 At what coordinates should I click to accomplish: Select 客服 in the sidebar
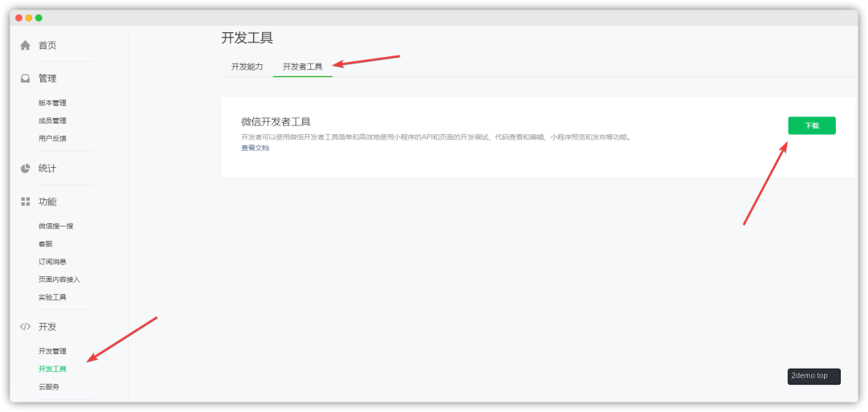tap(45, 244)
